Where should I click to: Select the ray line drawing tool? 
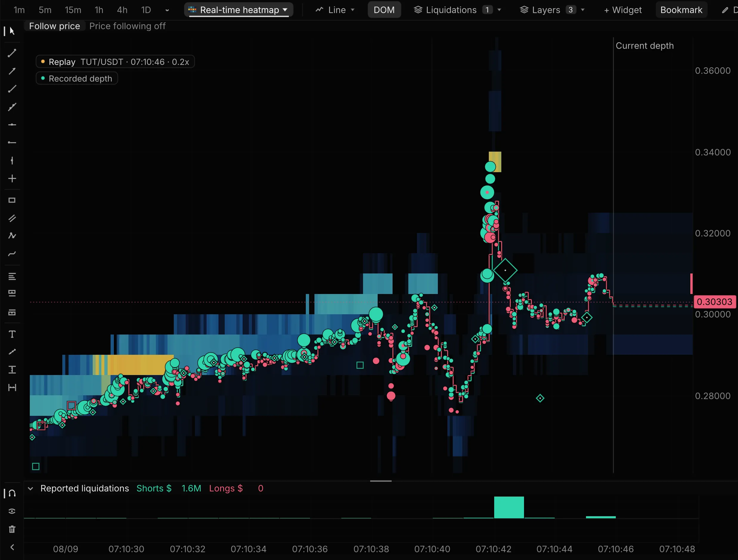tap(12, 89)
